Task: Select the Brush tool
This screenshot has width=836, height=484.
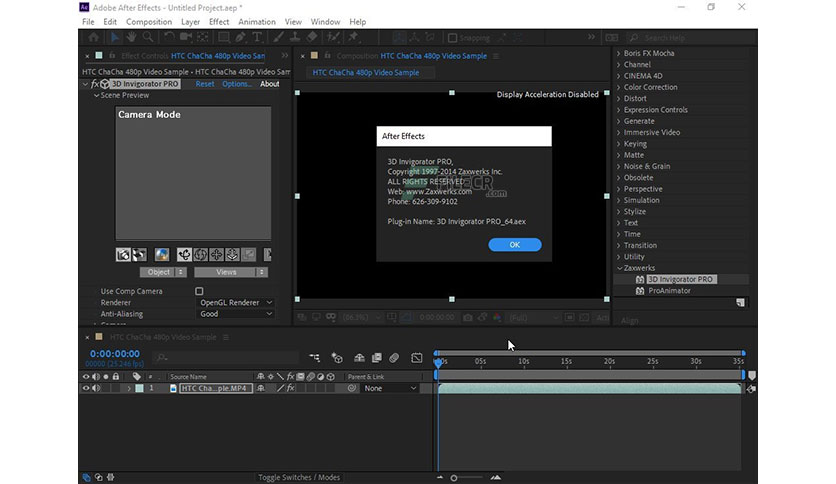Action: 278,37
